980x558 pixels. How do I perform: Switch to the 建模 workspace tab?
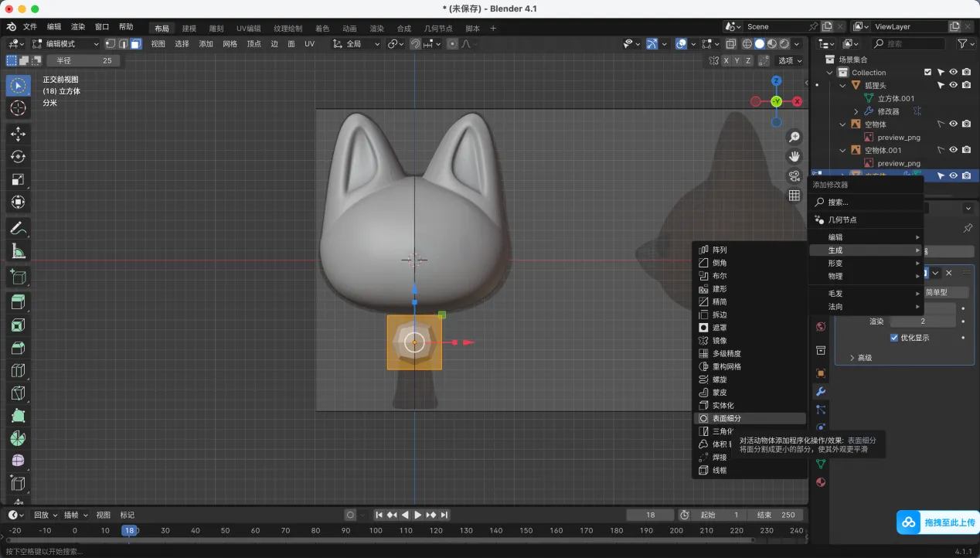coord(189,29)
